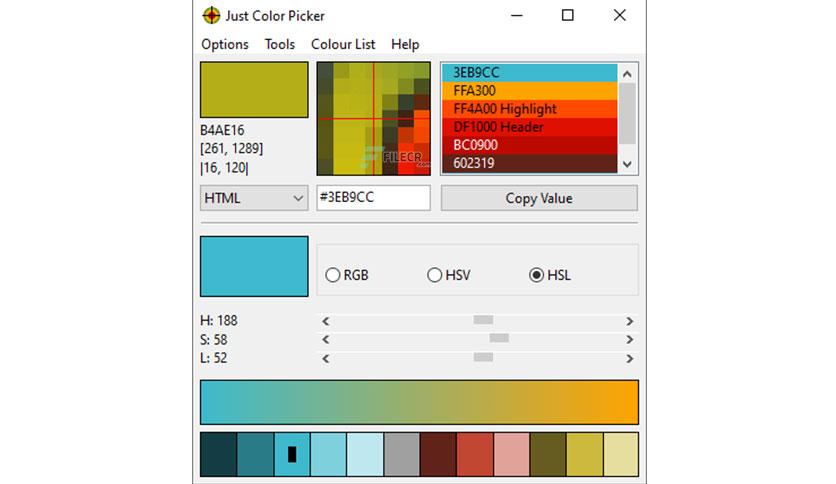Decrease hue with H slider left arrow
Image resolution: width=836 pixels, height=484 pixels.
click(x=326, y=321)
